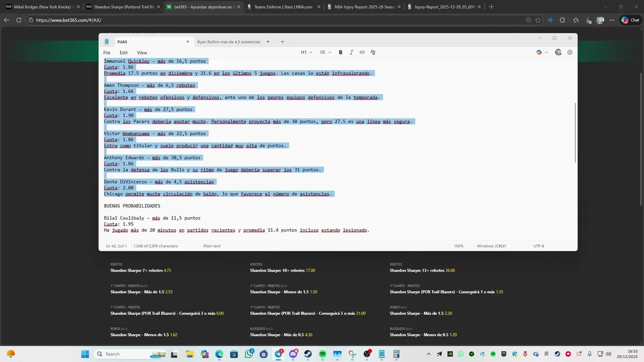644x362 pixels.
Task: Open the Edge settings and more menu
Action: [612, 20]
